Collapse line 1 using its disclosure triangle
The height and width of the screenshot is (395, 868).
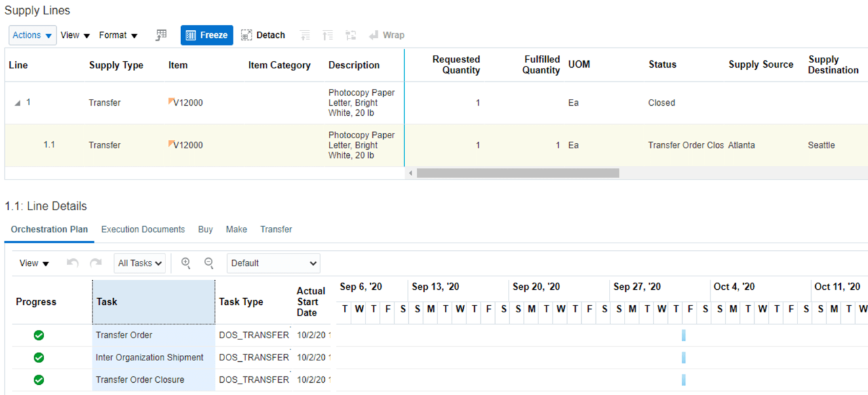[18, 102]
